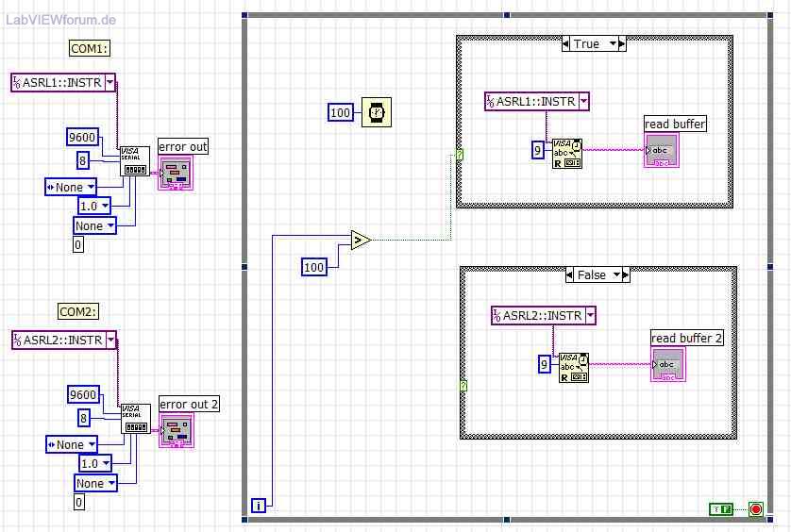Open the False case selector dropdown arrow
Image resolution: width=791 pixels, height=532 pixels.
[616, 274]
